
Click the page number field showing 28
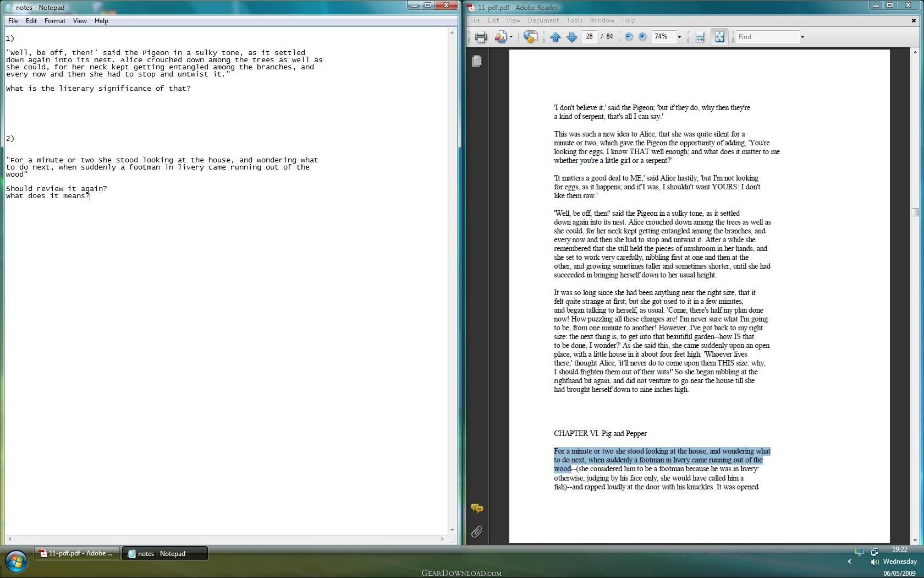pos(589,36)
